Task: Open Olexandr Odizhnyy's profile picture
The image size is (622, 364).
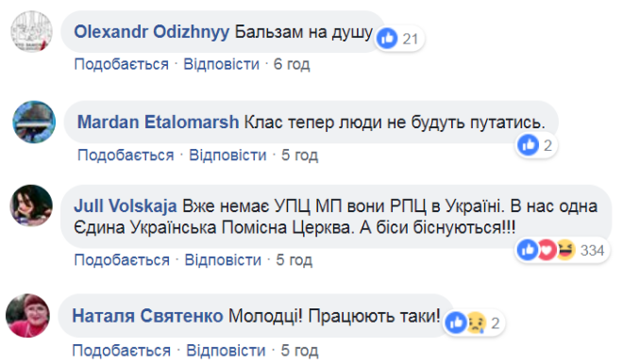Action: 31,31
